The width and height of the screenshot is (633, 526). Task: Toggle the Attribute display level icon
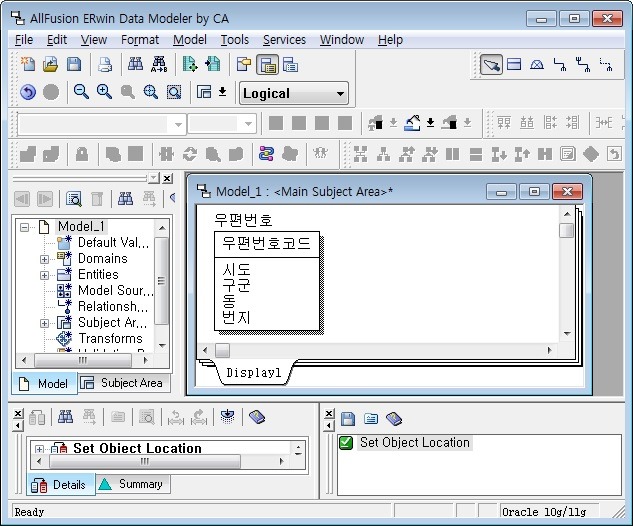pos(267,65)
